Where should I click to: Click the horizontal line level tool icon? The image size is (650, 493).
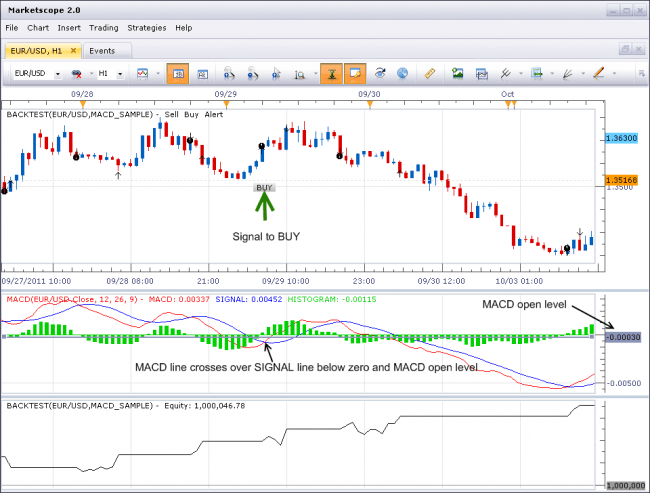click(537, 73)
